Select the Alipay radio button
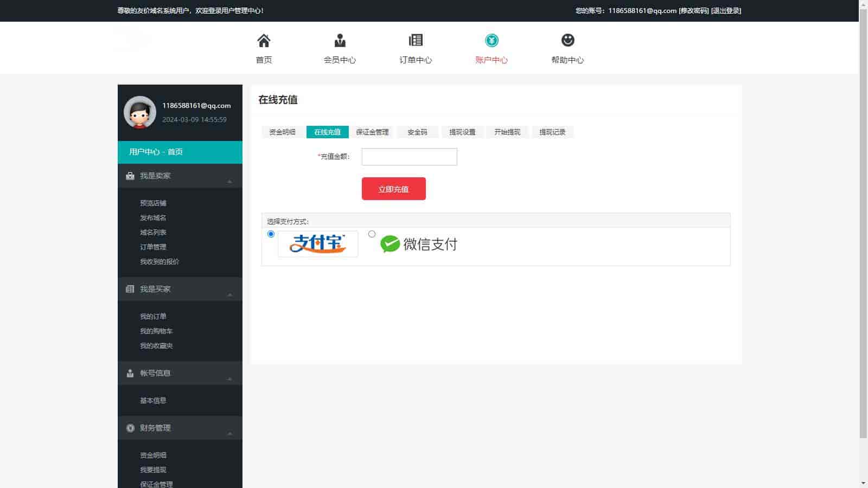This screenshot has width=868, height=488. 271,234
